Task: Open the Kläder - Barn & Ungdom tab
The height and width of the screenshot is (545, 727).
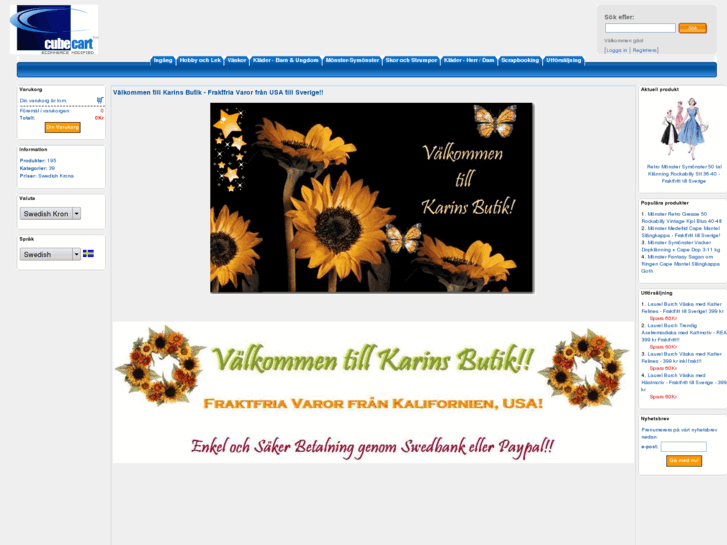Action: 286,60
